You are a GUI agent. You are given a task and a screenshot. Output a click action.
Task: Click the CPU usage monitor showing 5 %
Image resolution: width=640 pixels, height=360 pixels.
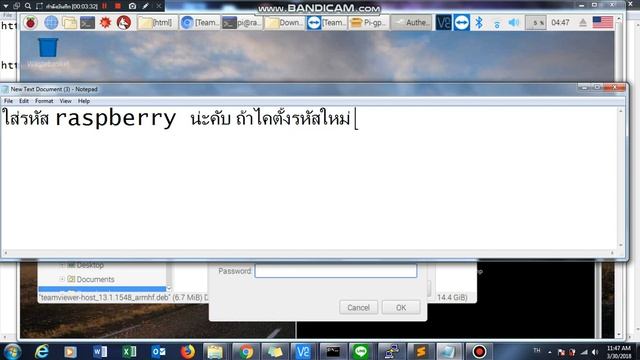tap(536, 23)
